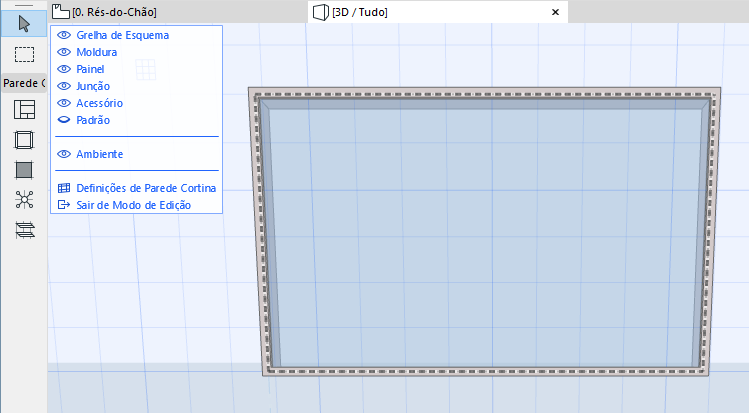Toggle Junção visibility eye

[x=64, y=86]
